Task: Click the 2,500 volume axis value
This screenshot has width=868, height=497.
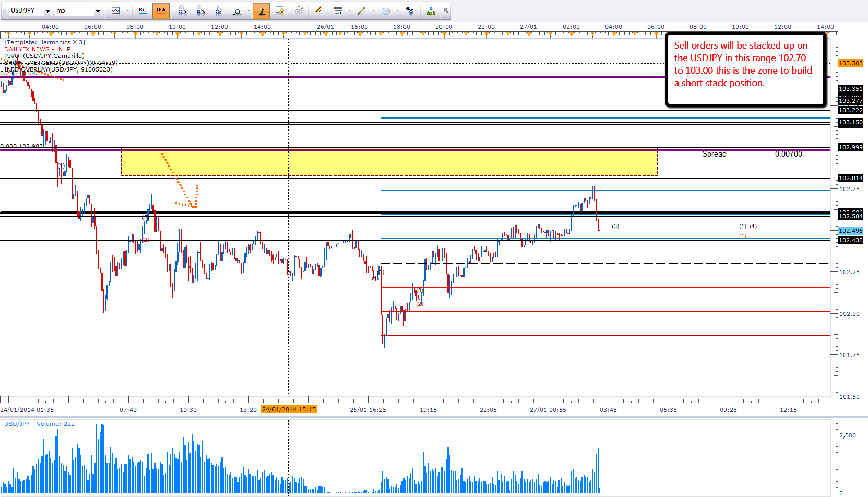Action: [x=848, y=435]
